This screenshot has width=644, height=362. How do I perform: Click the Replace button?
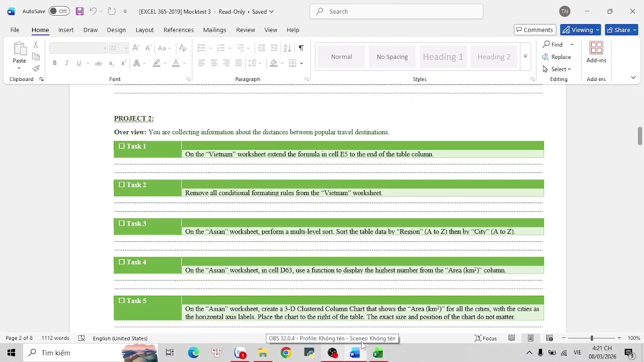click(557, 57)
